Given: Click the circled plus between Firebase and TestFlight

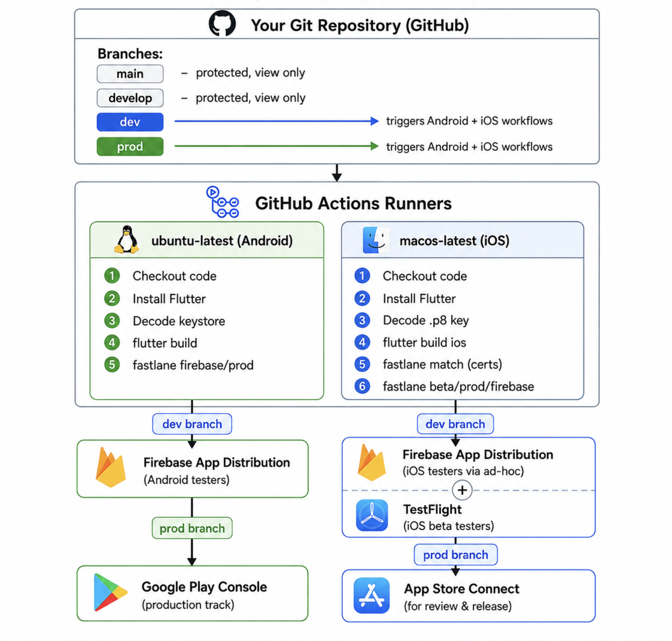Looking at the screenshot, I should click(462, 490).
